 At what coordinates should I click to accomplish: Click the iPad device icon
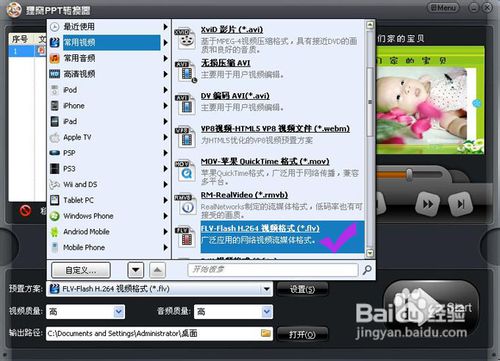point(55,121)
